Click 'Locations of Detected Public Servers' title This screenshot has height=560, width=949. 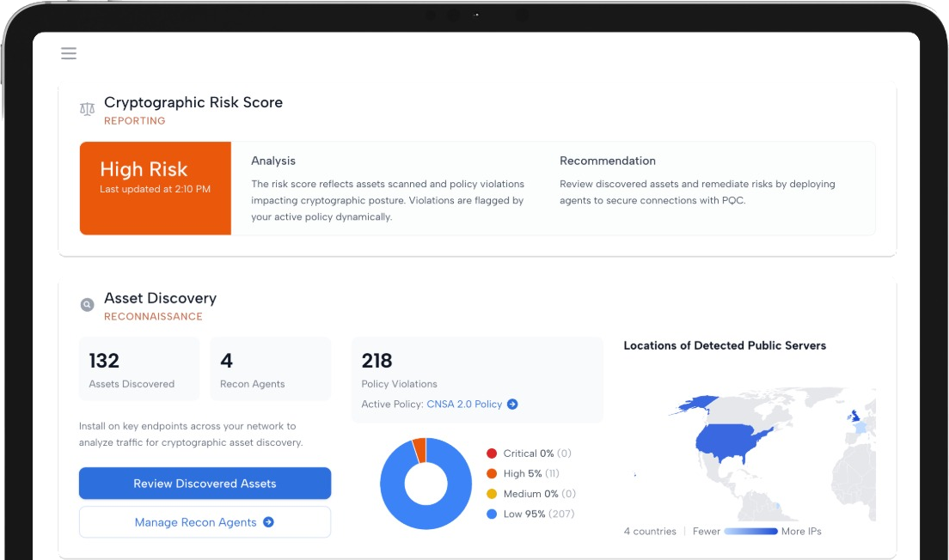click(x=725, y=345)
